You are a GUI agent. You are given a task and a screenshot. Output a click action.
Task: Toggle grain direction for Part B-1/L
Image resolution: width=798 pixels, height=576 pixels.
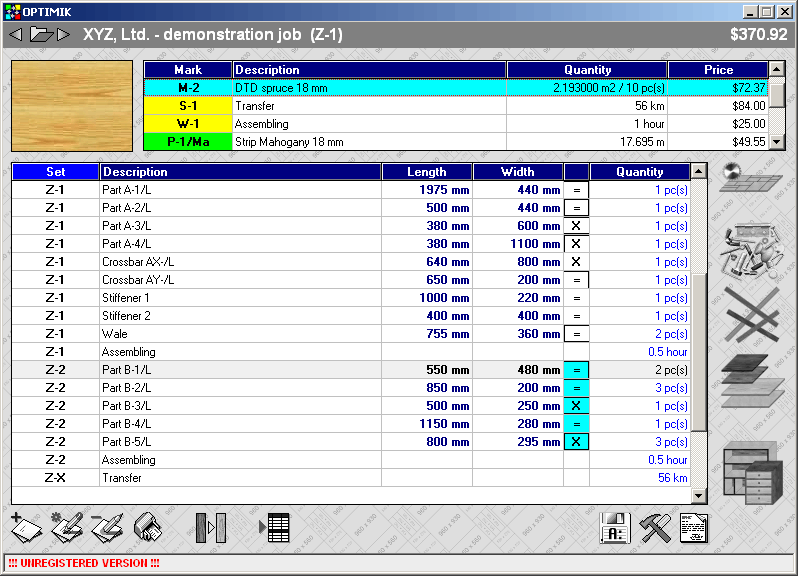coord(576,370)
